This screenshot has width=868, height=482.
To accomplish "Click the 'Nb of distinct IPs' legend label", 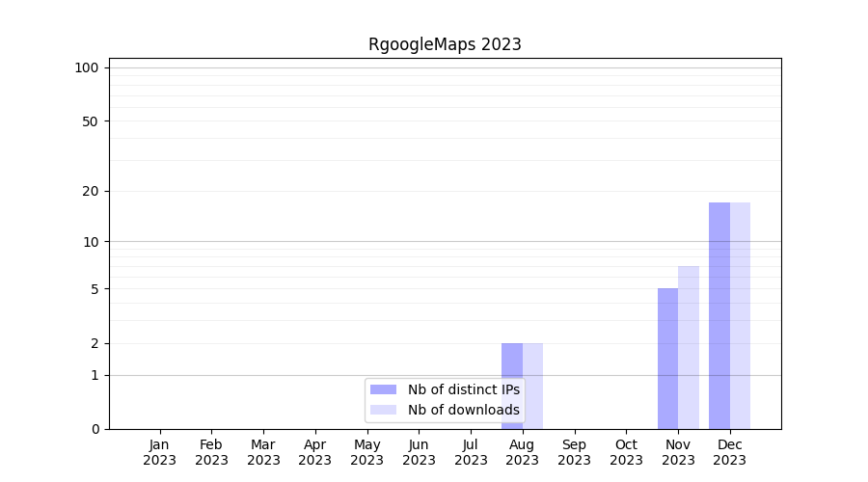I will tap(463, 389).
